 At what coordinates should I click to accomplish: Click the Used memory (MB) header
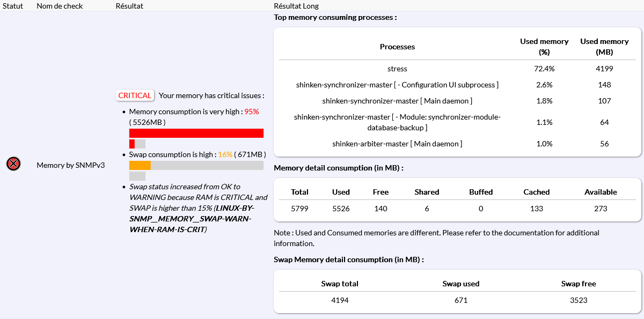coord(604,47)
